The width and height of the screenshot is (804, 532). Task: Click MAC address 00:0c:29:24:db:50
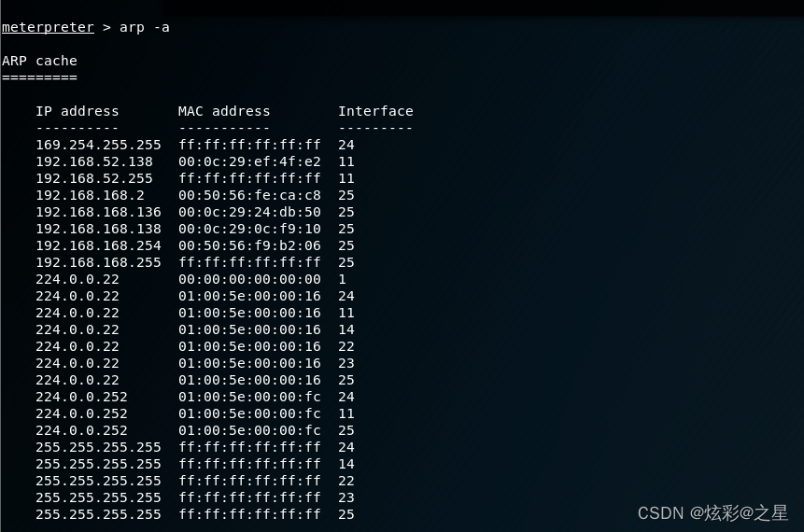point(249,212)
